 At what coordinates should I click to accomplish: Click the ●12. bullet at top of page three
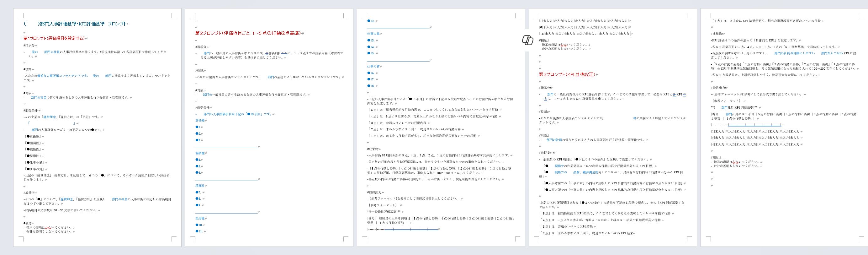click(371, 21)
